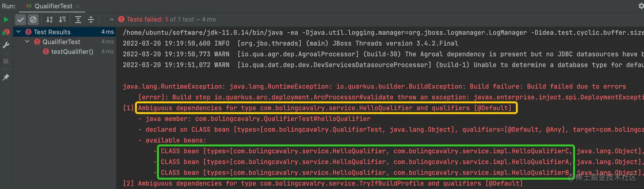
Task: Expand all test tree nodes
Action: point(78,20)
